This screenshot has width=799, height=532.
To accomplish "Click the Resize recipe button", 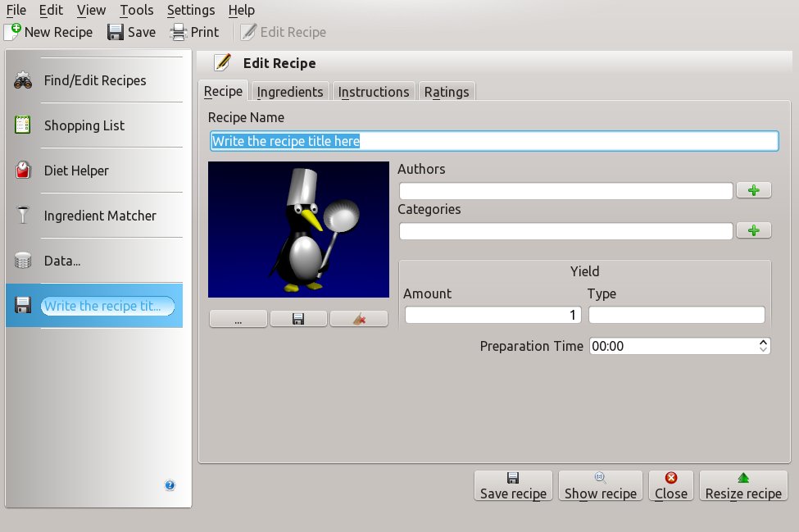I will 743,485.
